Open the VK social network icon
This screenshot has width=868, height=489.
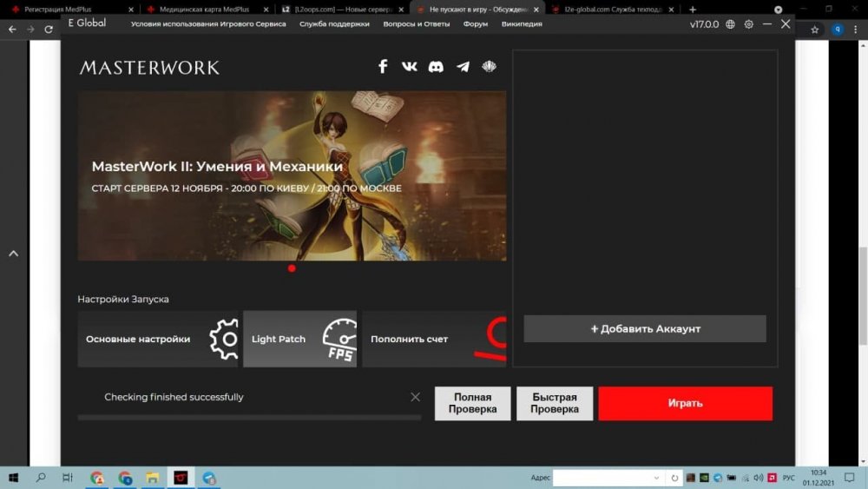[410, 67]
